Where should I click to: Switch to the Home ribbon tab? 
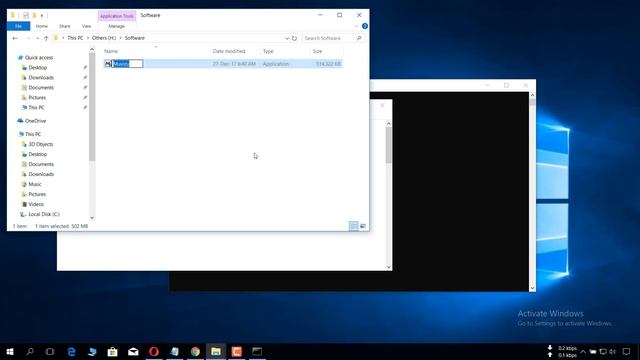[42, 26]
